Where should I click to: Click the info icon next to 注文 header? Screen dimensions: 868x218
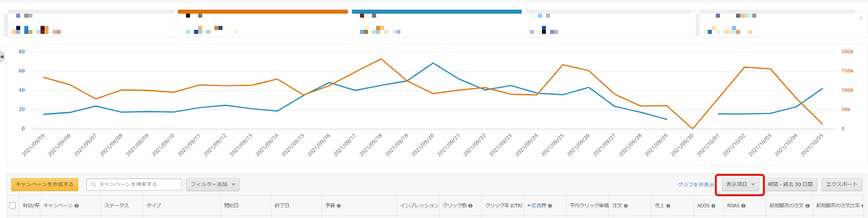point(626,206)
